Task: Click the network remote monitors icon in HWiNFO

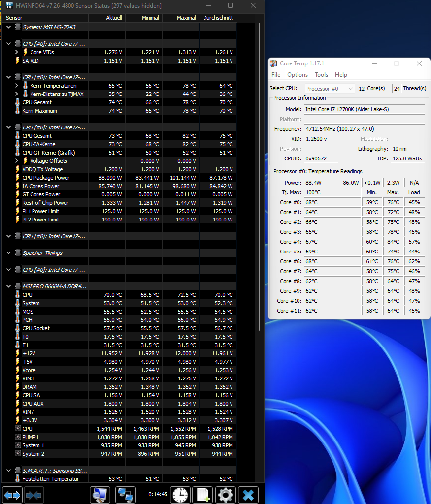Action: tap(125, 495)
